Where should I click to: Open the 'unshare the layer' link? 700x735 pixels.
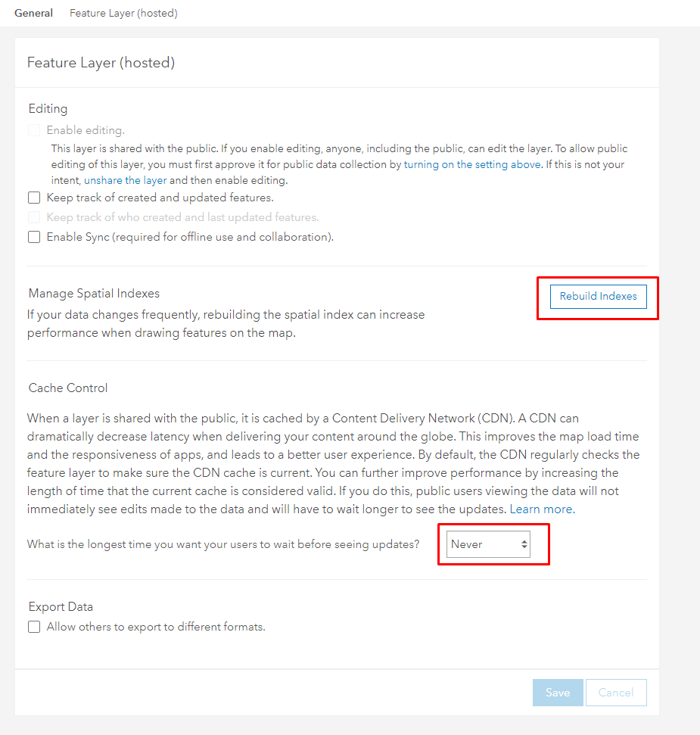(125, 180)
